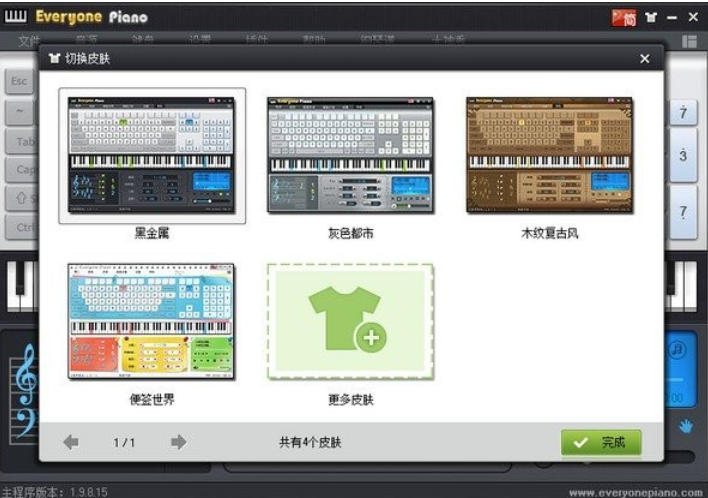Click the Everyone Piano logo icon

15,16
